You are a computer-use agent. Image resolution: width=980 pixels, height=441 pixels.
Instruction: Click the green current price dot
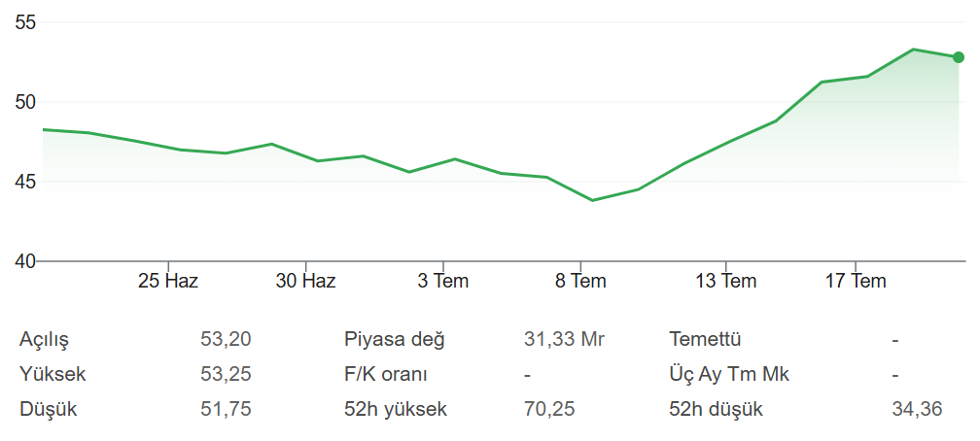(959, 57)
